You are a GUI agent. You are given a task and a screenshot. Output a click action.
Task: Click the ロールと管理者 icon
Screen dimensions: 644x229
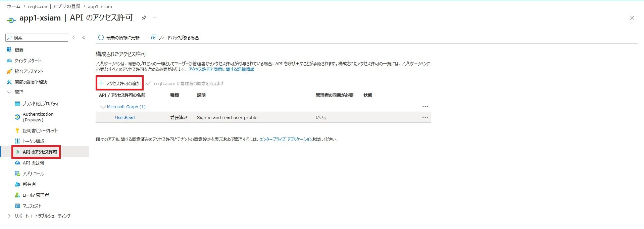pos(17,195)
